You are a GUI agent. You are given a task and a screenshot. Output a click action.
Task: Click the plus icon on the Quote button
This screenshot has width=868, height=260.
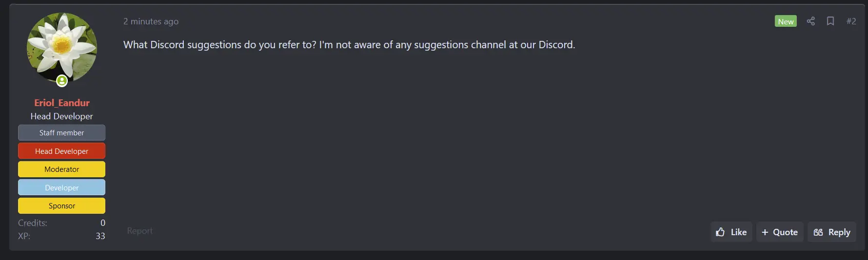point(765,232)
